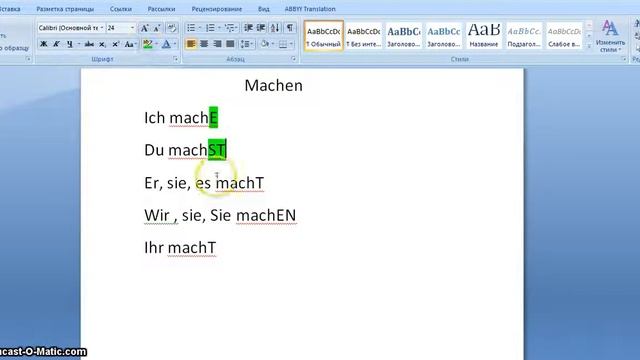Image resolution: width=640 pixels, height=360 pixels.
Task: Open the Ссылки tab
Action: [x=121, y=9]
